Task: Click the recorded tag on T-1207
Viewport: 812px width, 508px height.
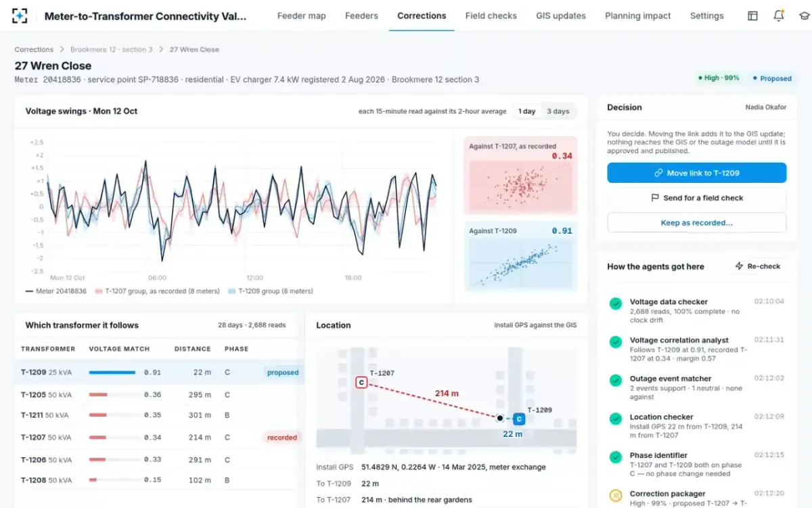Action: pyautogui.click(x=281, y=438)
